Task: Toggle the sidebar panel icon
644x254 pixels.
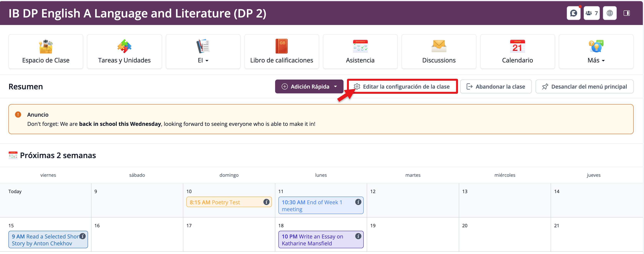Action: coord(627,13)
